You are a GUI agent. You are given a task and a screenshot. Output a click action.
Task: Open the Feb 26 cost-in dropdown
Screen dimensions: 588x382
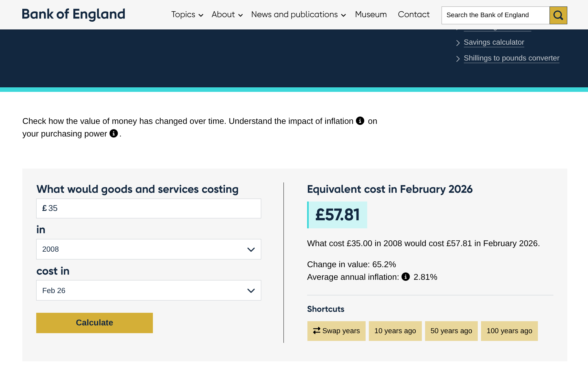[x=149, y=290]
